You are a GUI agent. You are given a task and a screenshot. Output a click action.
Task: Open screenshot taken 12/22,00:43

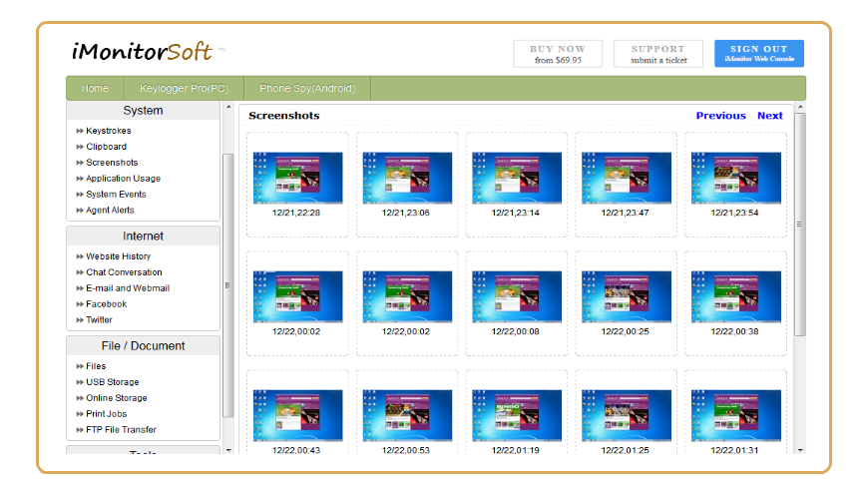298,416
